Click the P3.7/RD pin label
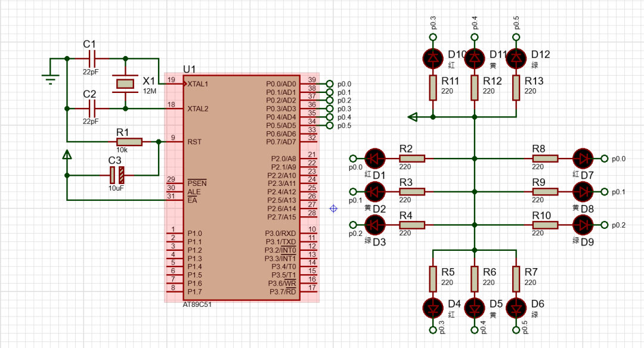The width and height of the screenshot is (644, 348). pyautogui.click(x=283, y=292)
